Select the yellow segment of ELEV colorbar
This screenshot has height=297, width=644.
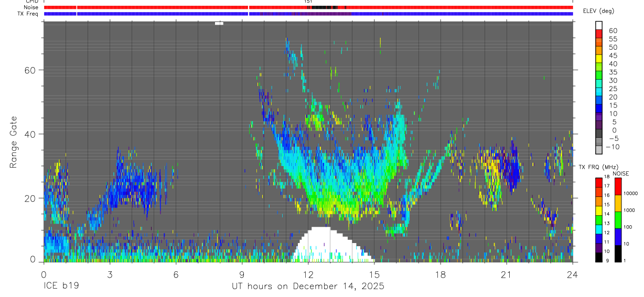click(599, 58)
